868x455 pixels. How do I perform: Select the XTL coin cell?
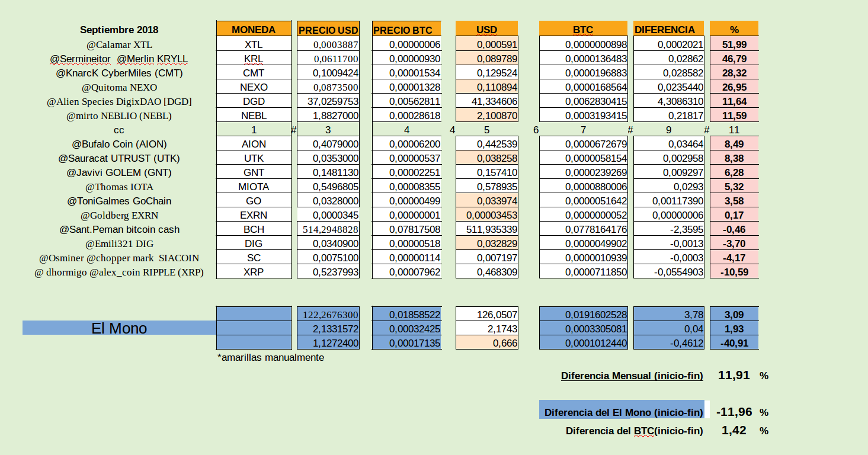254,44
